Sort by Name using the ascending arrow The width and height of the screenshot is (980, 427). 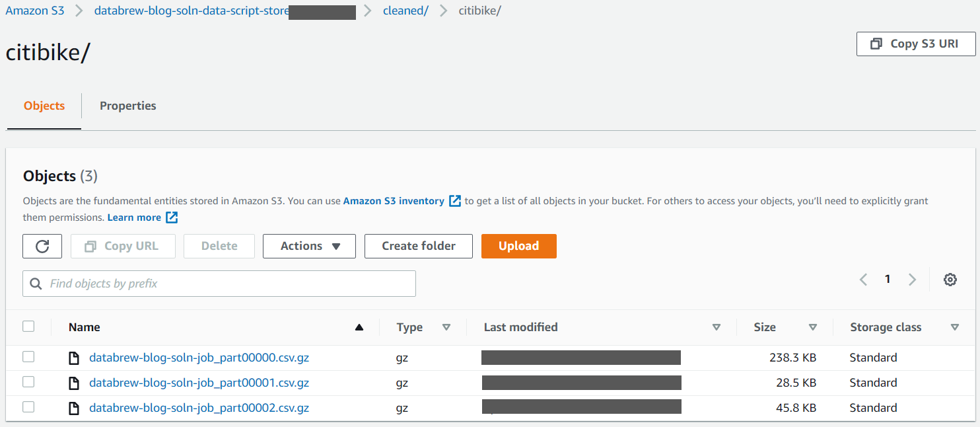pyautogui.click(x=359, y=327)
